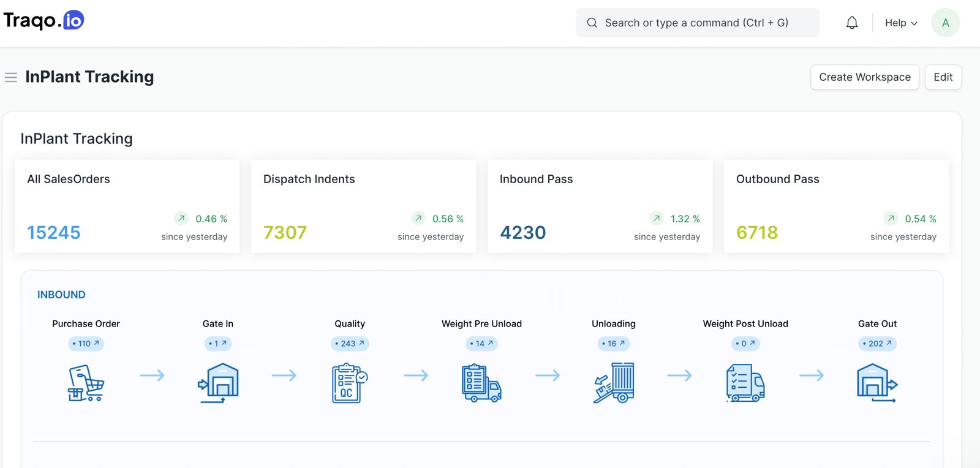Click the Create Workspace button

click(864, 77)
